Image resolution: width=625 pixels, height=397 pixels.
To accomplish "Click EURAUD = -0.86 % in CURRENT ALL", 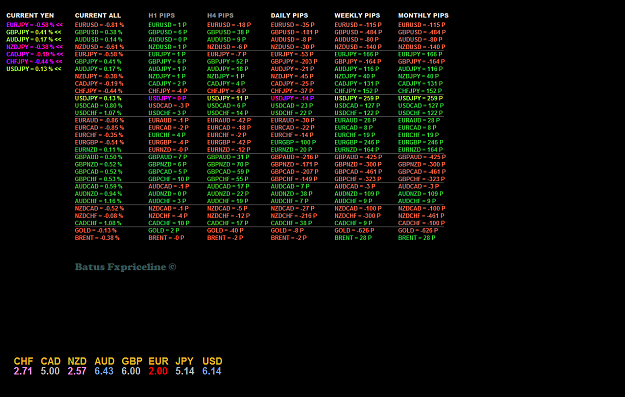I will [99, 120].
